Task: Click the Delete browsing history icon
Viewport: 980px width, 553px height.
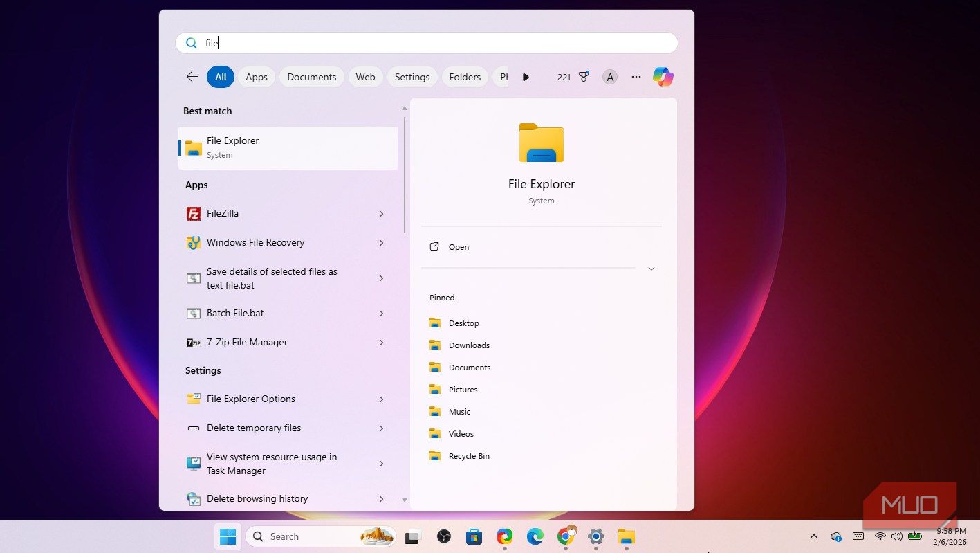Action: pos(194,499)
